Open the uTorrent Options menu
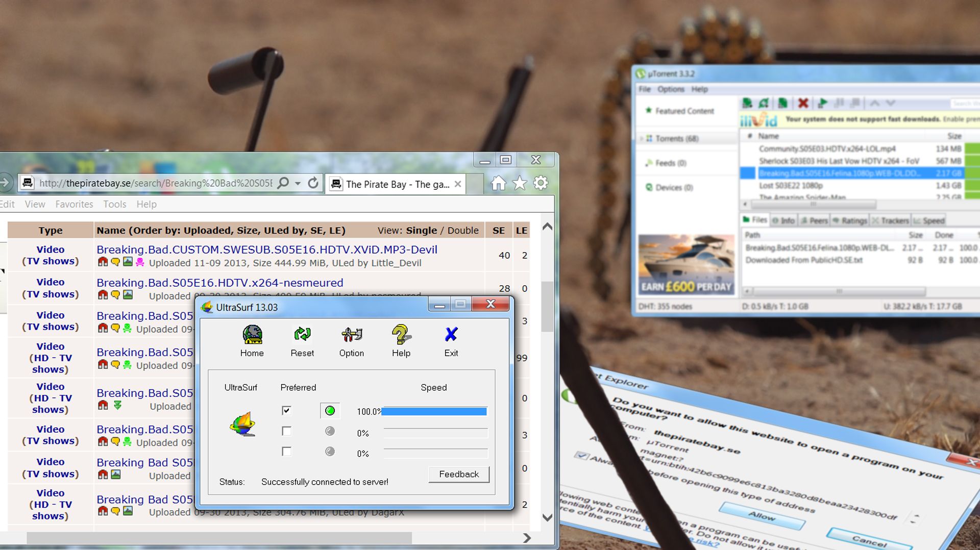Image resolution: width=980 pixels, height=550 pixels. pos(671,89)
